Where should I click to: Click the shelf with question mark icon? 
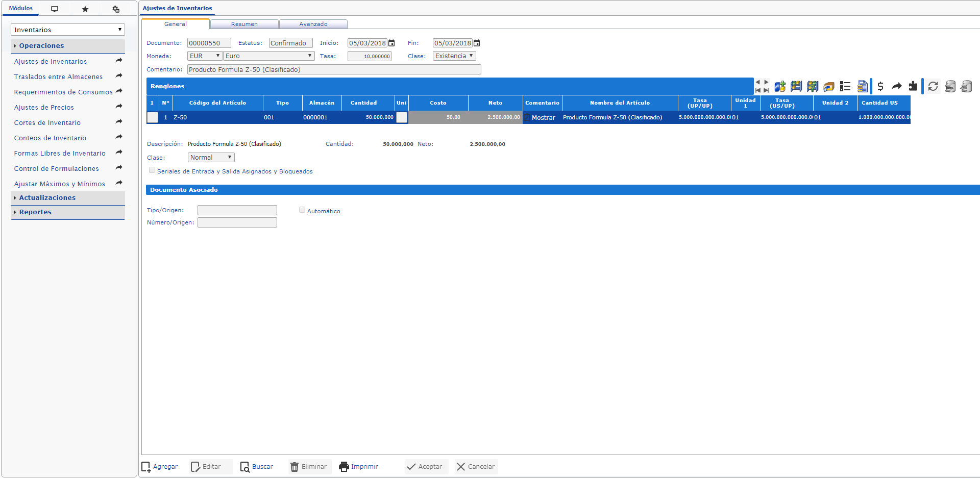813,86
